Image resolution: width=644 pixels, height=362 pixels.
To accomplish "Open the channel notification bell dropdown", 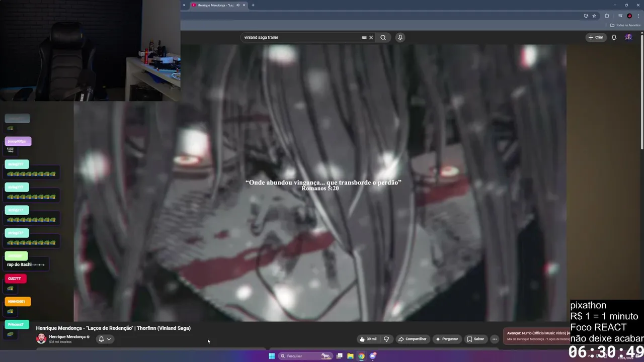I will click(x=105, y=339).
